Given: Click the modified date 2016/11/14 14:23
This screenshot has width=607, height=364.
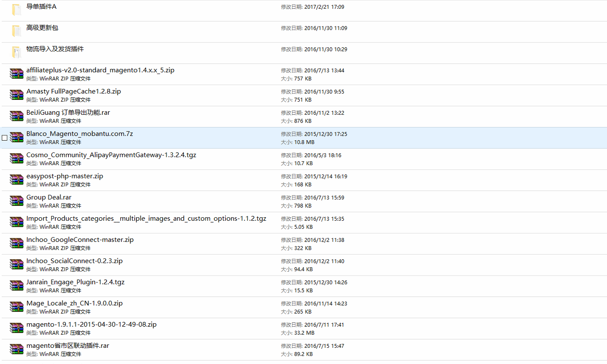Looking at the screenshot, I should (326, 304).
